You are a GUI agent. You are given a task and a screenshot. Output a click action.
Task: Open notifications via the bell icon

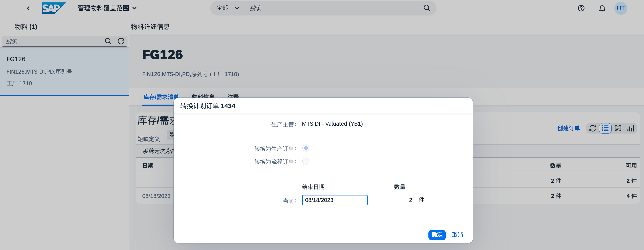click(602, 8)
